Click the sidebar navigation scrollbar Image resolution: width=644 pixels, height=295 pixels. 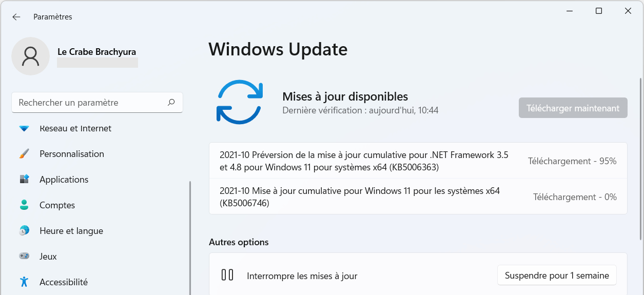tap(190, 238)
